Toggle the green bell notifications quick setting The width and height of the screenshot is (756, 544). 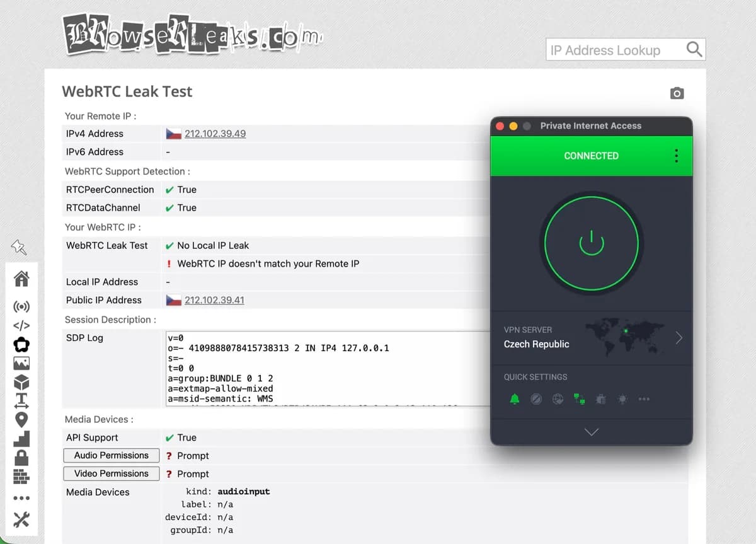pyautogui.click(x=515, y=399)
